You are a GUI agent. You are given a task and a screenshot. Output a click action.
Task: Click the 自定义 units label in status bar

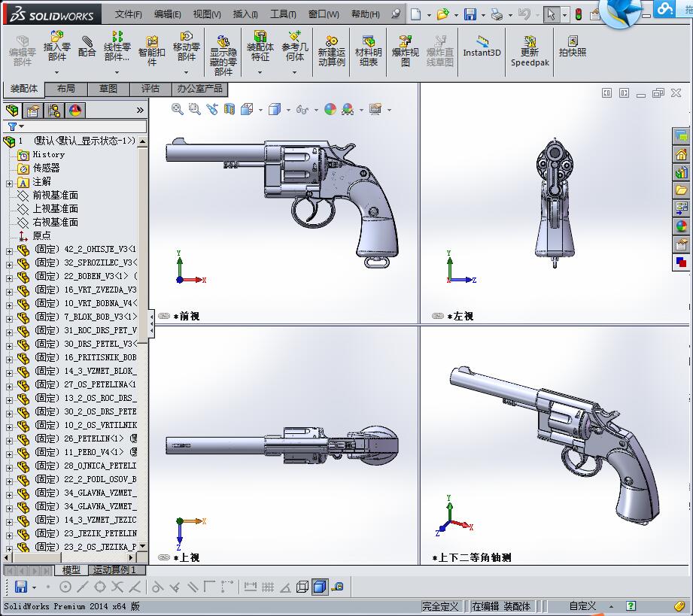click(582, 605)
